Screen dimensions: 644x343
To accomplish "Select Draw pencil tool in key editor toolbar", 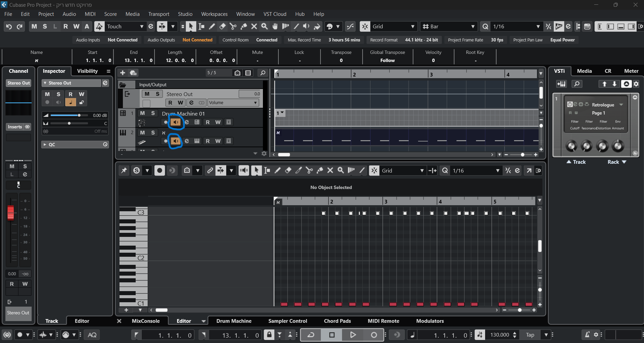I will (x=277, y=170).
